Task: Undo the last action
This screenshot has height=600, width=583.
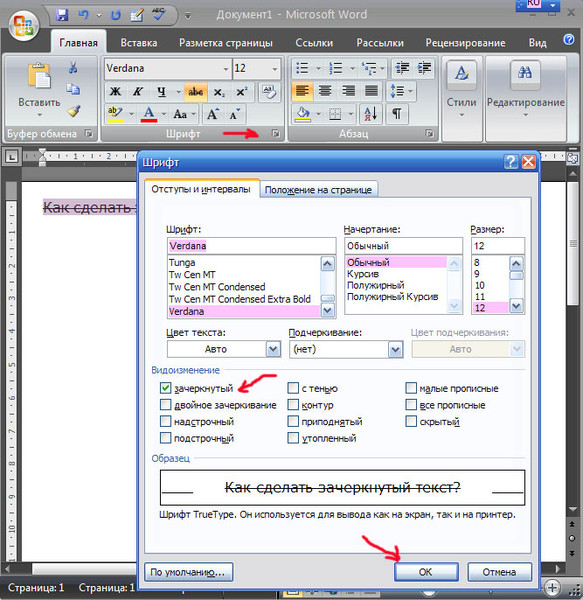Action: (x=83, y=15)
